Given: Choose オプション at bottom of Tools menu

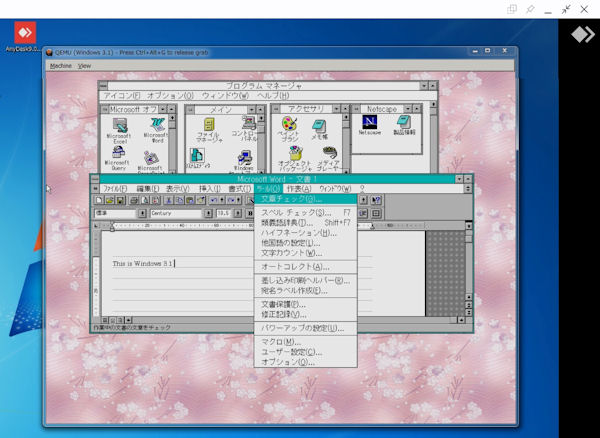Looking at the screenshot, I should tap(305, 361).
